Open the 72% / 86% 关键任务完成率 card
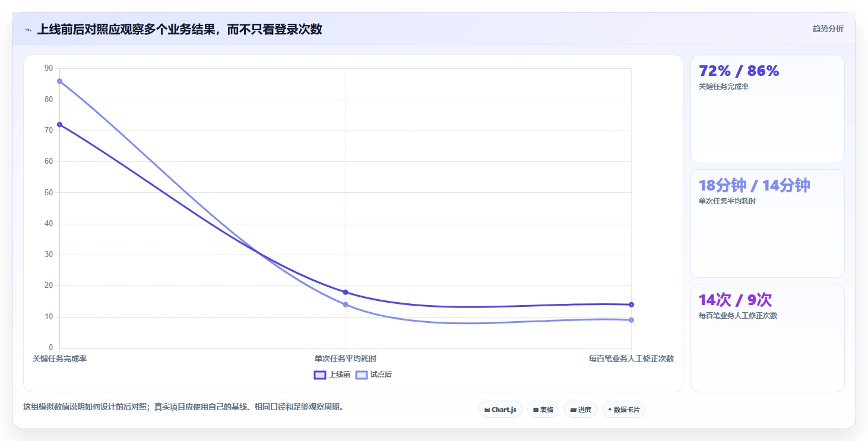The height and width of the screenshot is (441, 868). (767, 109)
